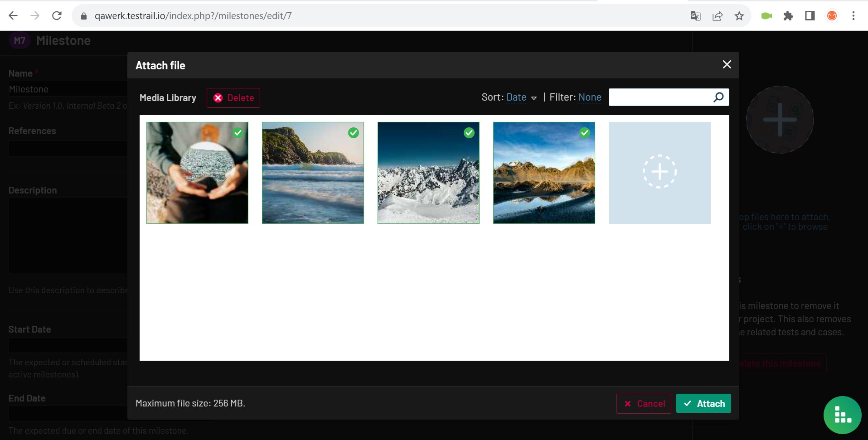
Task: Go back in browser history
Action: pos(13,16)
